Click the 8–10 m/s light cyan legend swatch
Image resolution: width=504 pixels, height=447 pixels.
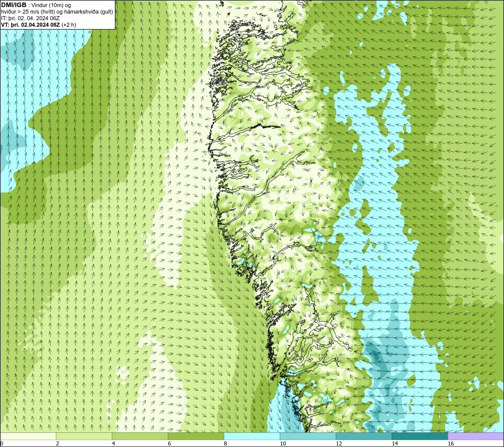click(252, 436)
